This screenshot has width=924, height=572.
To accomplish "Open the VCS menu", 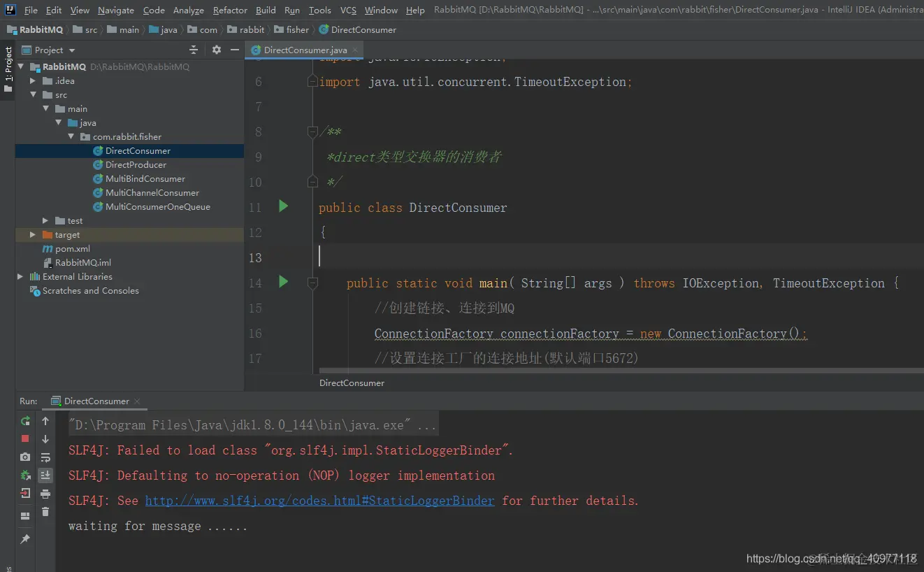I will (x=348, y=10).
